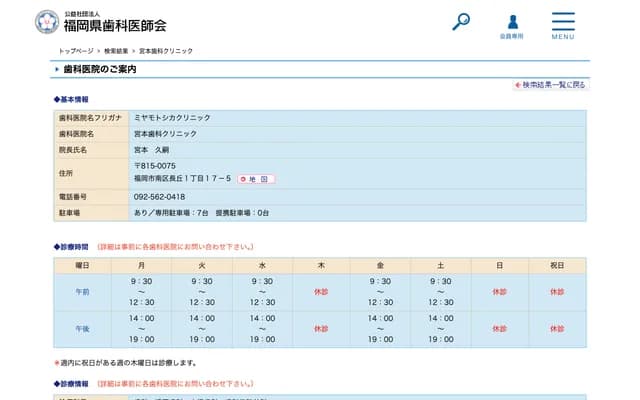Click the 歯科医院名フリガナ label cell
Viewport: 640px width, 400px height.
coord(91,118)
